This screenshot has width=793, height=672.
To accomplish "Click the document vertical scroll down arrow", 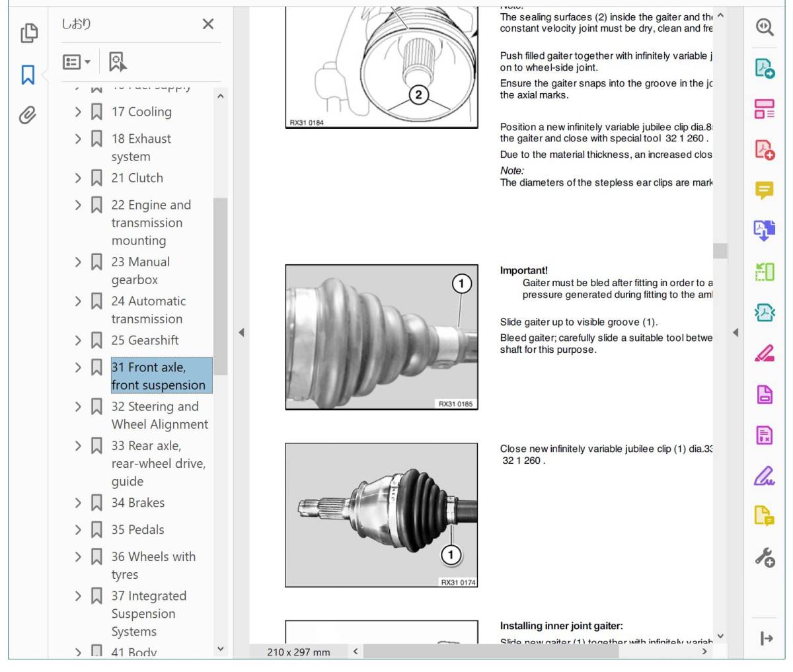I will tap(720, 636).
